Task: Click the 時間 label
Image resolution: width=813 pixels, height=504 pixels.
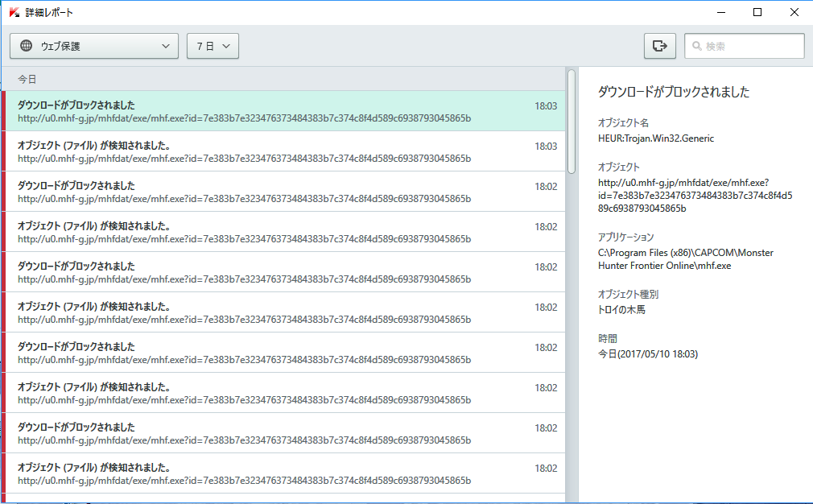Action: click(x=608, y=339)
